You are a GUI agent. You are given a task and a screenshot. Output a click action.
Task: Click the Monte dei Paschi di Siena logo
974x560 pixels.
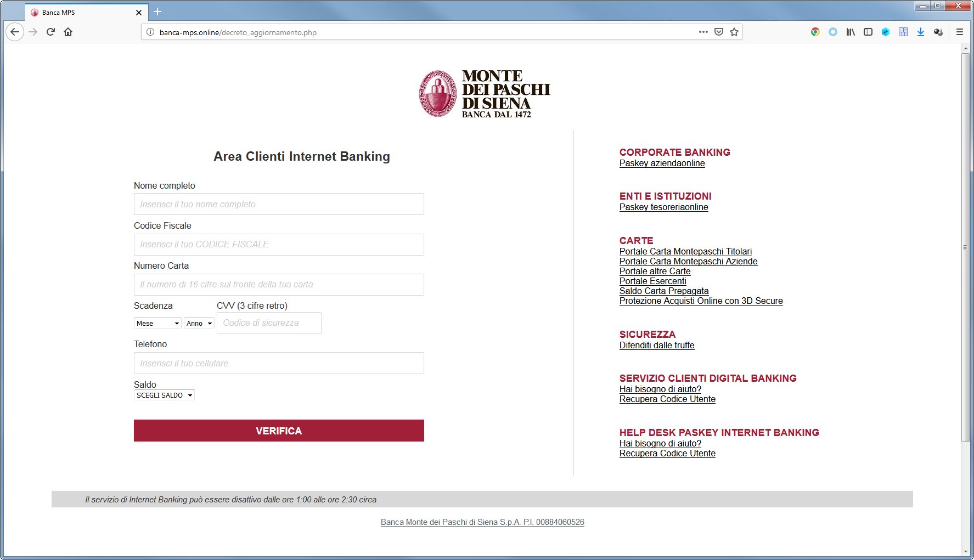point(485,94)
